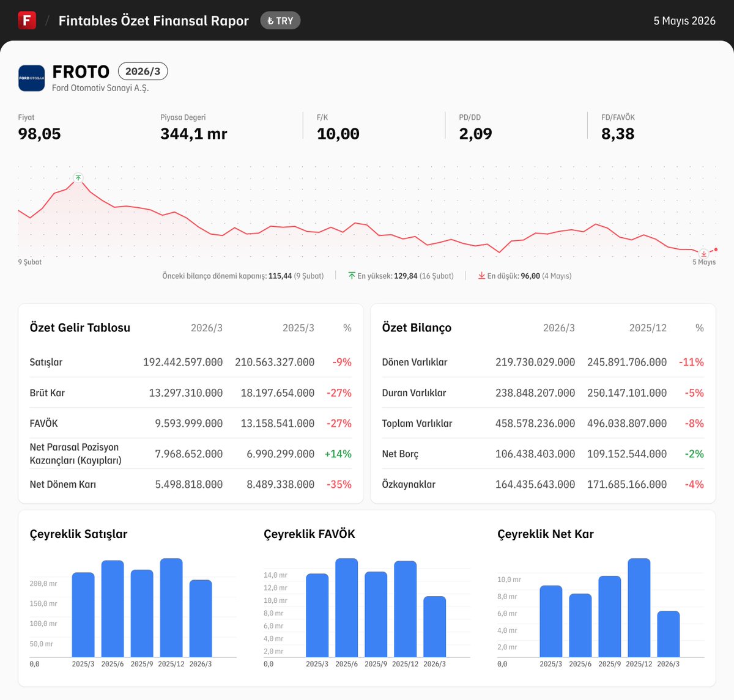Click the 2026/3 bar in Çeyreklik Satışlar

(201, 619)
